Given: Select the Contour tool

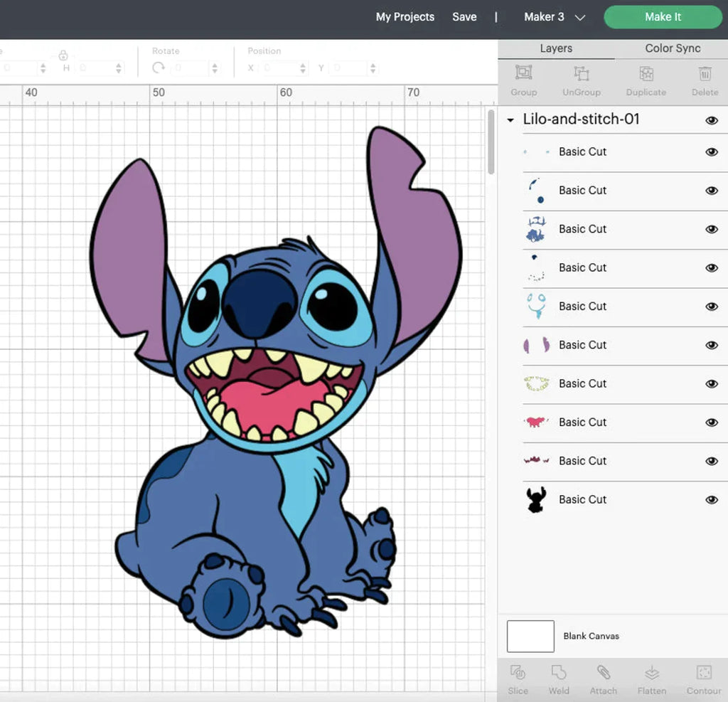Looking at the screenshot, I should tap(704, 673).
